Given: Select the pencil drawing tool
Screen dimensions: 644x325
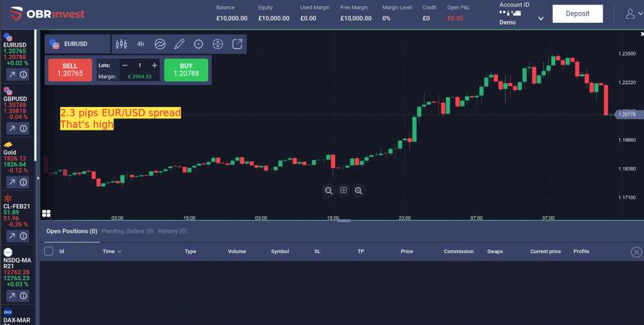Looking at the screenshot, I should tap(179, 44).
